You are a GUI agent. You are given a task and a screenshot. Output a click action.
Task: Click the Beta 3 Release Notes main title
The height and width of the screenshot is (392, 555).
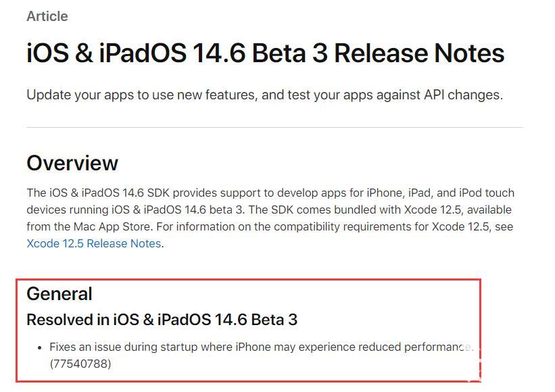pos(266,53)
